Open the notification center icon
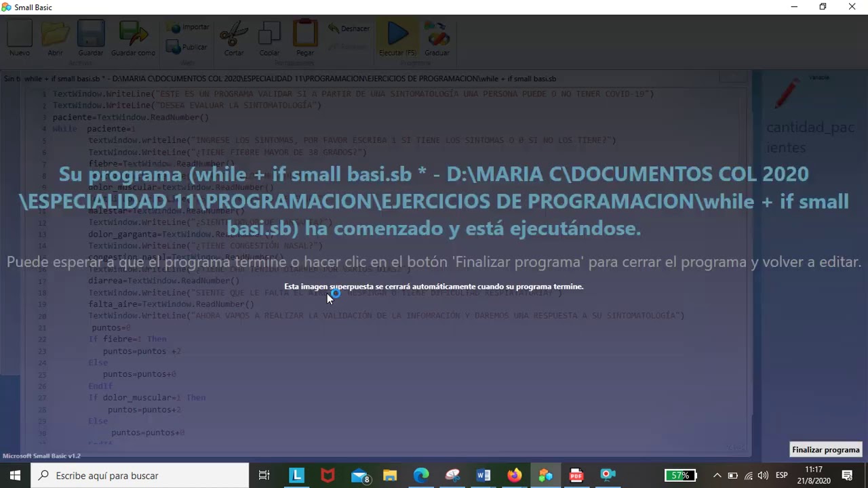The width and height of the screenshot is (868, 488). click(847, 476)
